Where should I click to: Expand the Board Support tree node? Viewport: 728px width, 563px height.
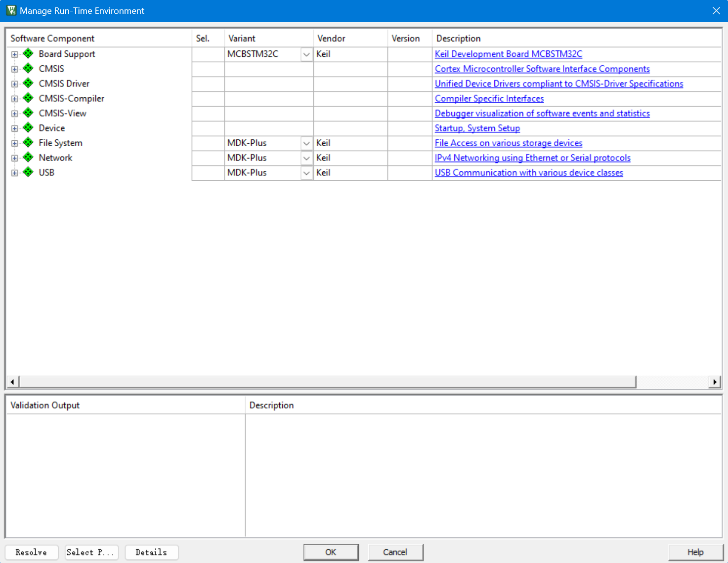[15, 54]
